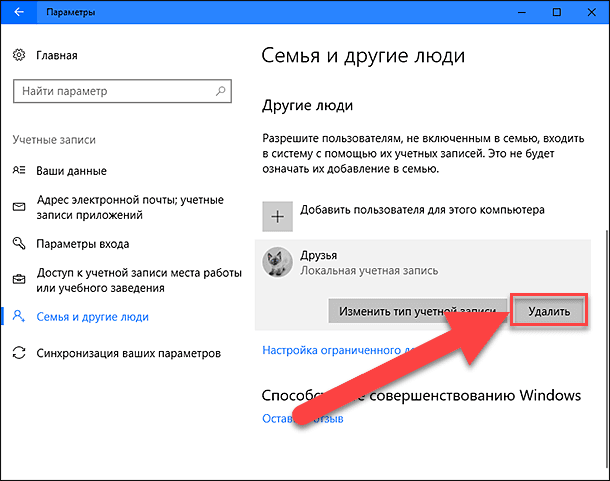Click the back arrow in title bar
610x481 pixels.
coord(19,12)
